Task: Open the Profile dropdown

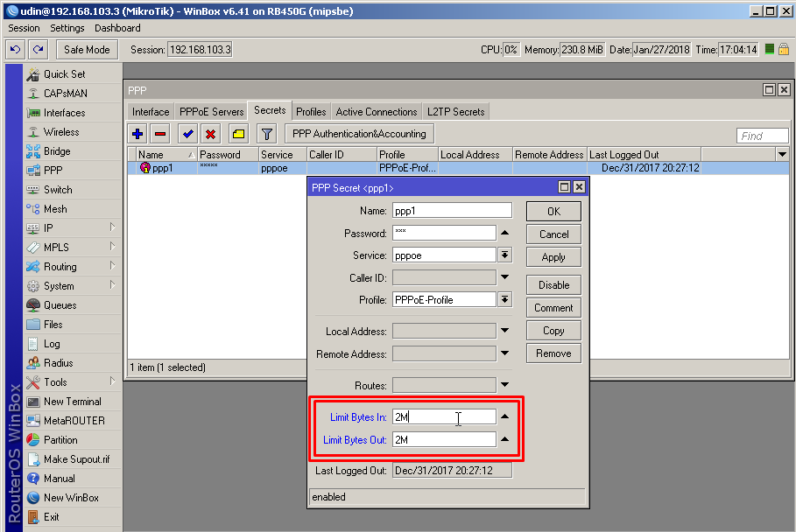Action: [x=504, y=300]
